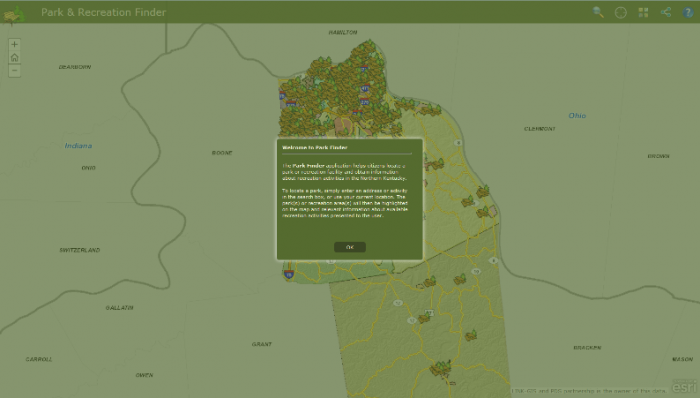
Task: Select the southernmost cluster of park markers
Action: 440,369
